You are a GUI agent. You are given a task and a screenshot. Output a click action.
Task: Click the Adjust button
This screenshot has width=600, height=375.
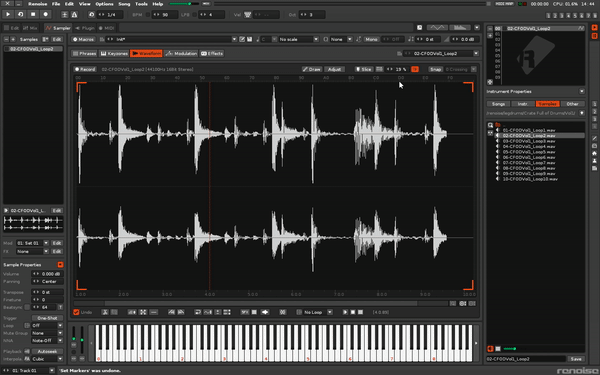tap(334, 69)
